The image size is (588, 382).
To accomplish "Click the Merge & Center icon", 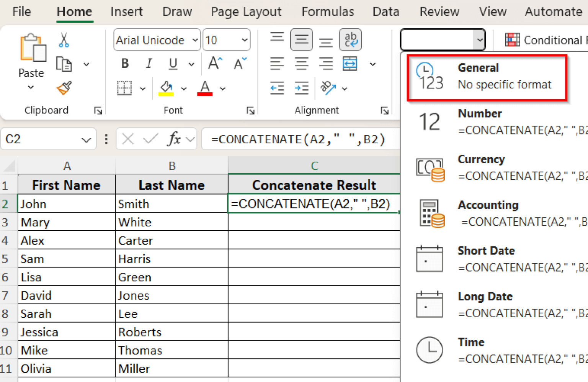I will [350, 64].
